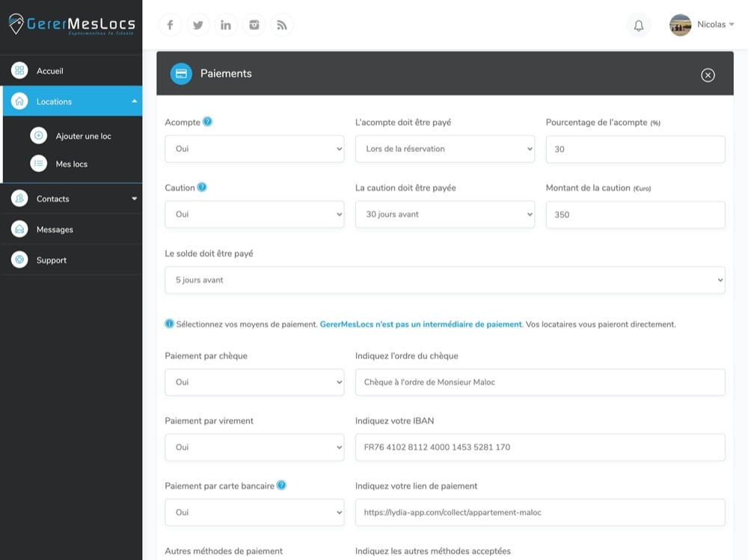Image resolution: width=748 pixels, height=560 pixels.
Task: Click GererMesLocs n'est pas un intermédiaire link
Action: (x=421, y=324)
